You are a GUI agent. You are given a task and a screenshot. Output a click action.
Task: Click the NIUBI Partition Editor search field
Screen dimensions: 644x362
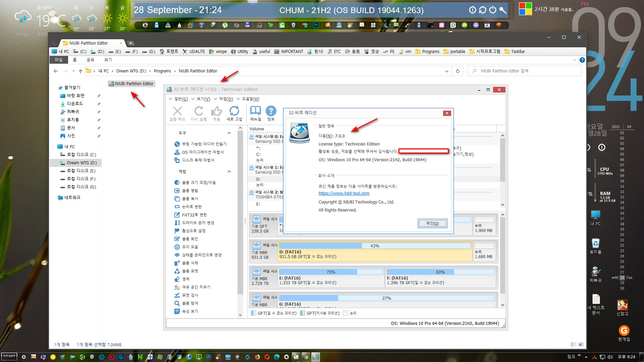(524, 71)
